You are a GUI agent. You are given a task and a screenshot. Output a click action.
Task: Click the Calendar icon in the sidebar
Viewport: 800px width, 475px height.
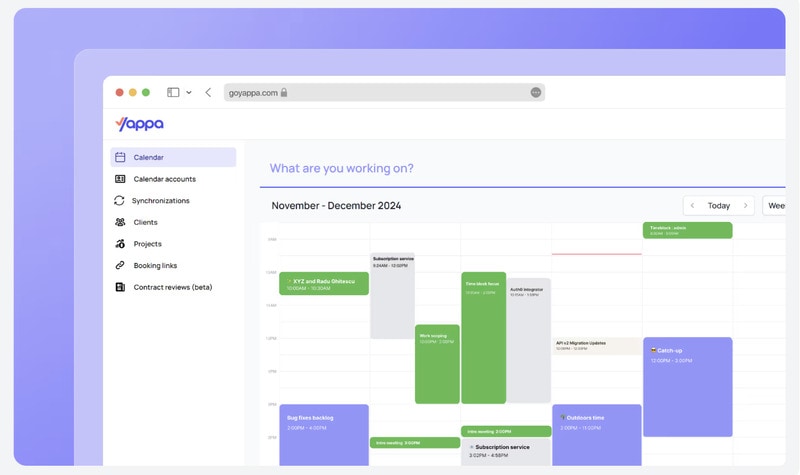coord(120,157)
